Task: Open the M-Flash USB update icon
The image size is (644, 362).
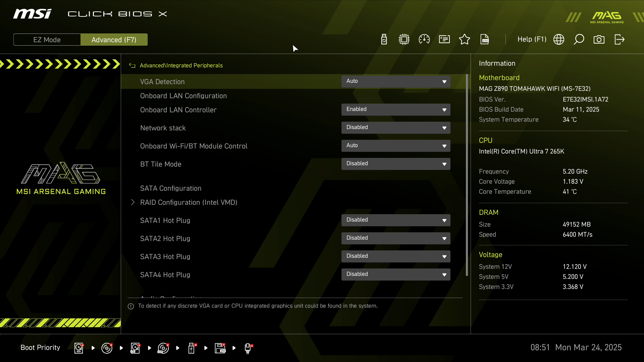Action: point(384,40)
